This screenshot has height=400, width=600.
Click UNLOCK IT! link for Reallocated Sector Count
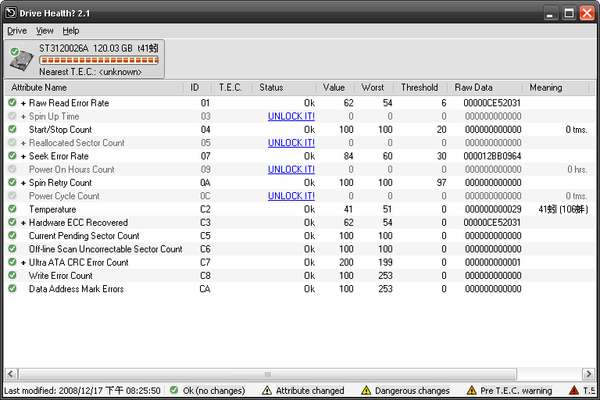(291, 143)
